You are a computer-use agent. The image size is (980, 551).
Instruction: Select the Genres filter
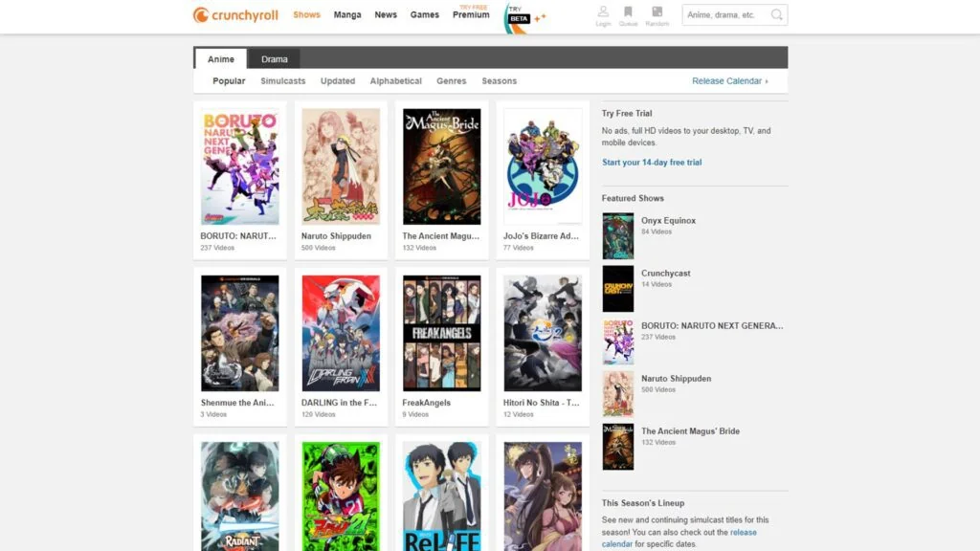pos(452,81)
